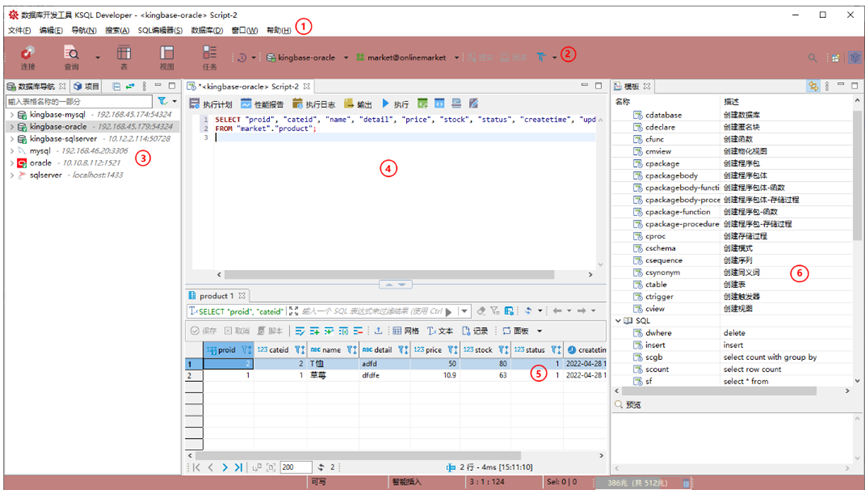Switch result view to 网格 (Grid) mode
This screenshot has width=865, height=490.
[405, 330]
